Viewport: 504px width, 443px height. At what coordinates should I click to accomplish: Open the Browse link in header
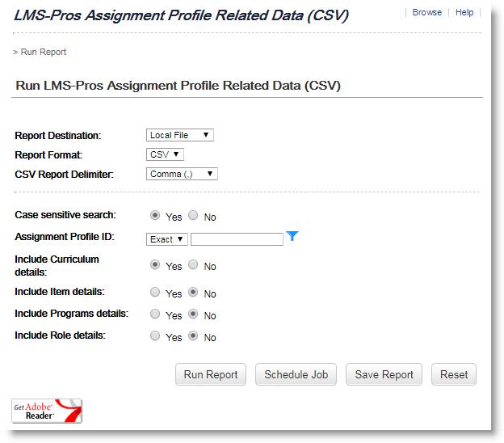pyautogui.click(x=426, y=12)
